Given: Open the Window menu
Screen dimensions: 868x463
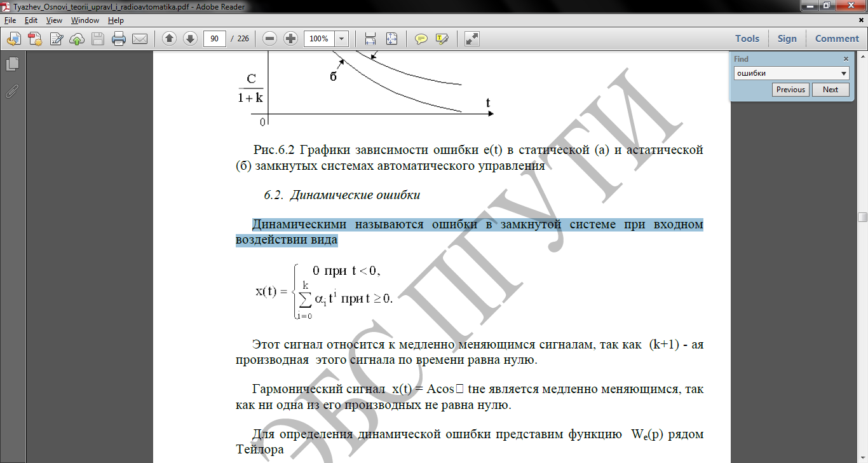Looking at the screenshot, I should pyautogui.click(x=85, y=20).
